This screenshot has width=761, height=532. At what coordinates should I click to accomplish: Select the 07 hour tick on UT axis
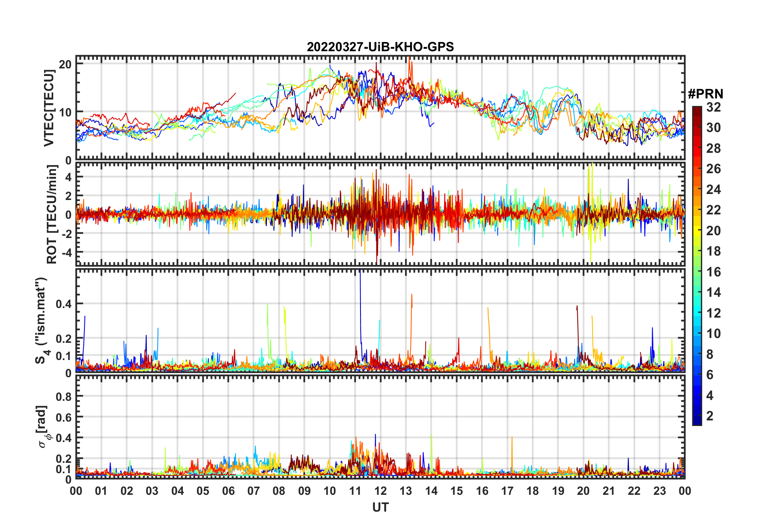[254, 491]
